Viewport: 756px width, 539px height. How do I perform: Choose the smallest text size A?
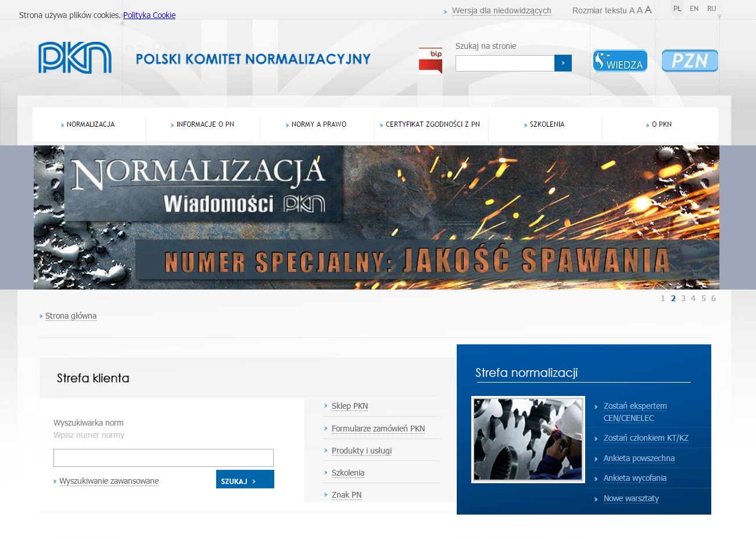(632, 10)
